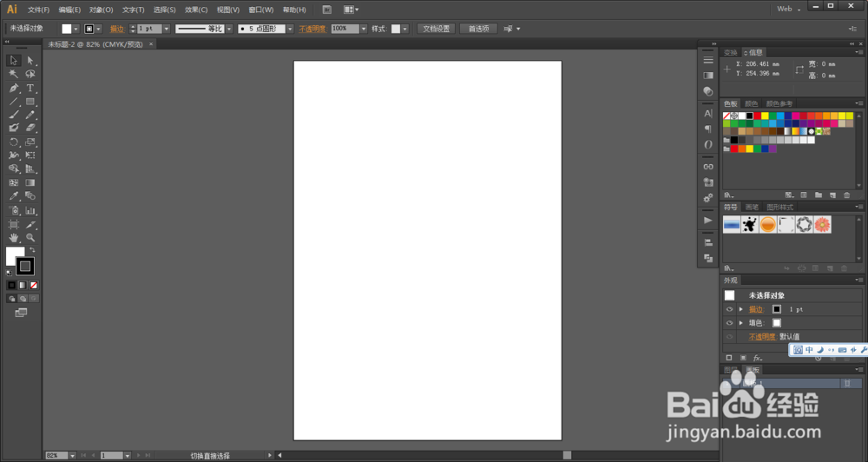Swap fill and stroke colors
Image resolution: width=868 pixels, height=462 pixels.
pos(32,250)
